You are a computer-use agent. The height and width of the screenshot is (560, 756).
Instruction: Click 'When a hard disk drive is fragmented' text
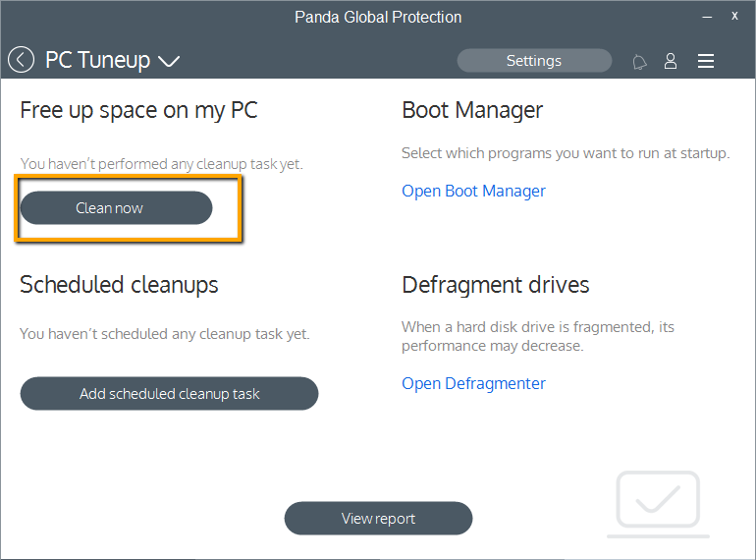[x=526, y=327]
